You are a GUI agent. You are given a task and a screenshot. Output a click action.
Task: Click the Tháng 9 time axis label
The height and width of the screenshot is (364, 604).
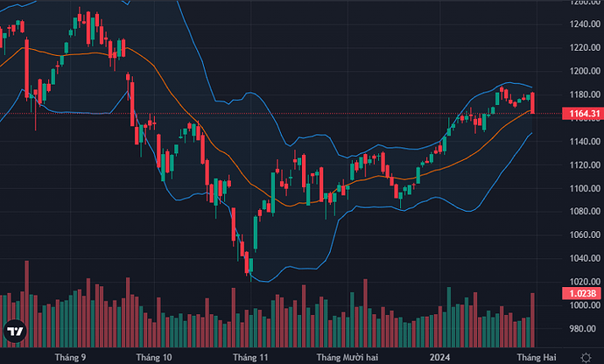tap(70, 357)
